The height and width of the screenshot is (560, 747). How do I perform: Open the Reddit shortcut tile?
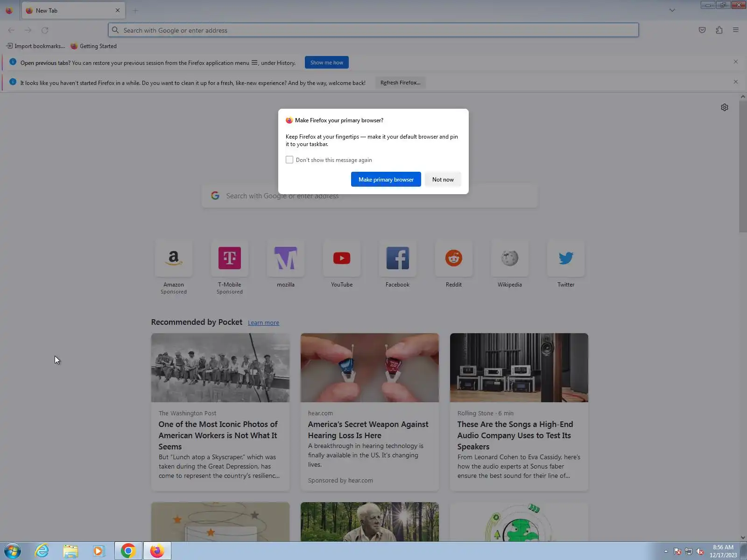click(454, 264)
